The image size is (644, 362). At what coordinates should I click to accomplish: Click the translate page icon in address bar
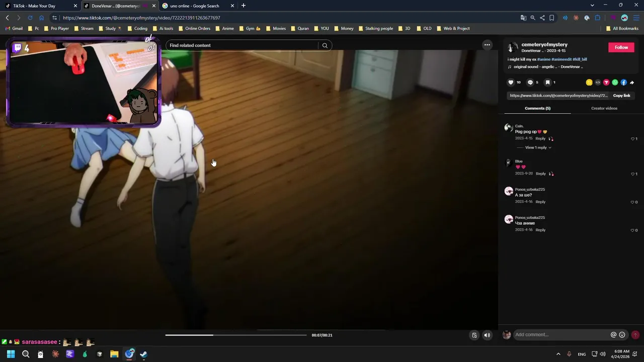(523, 18)
